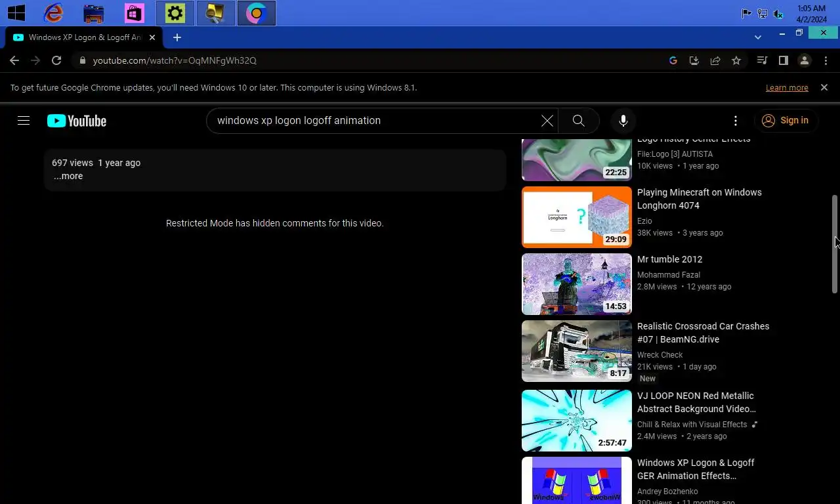Open the Minecraft on Longhorn thumbnail

576,217
